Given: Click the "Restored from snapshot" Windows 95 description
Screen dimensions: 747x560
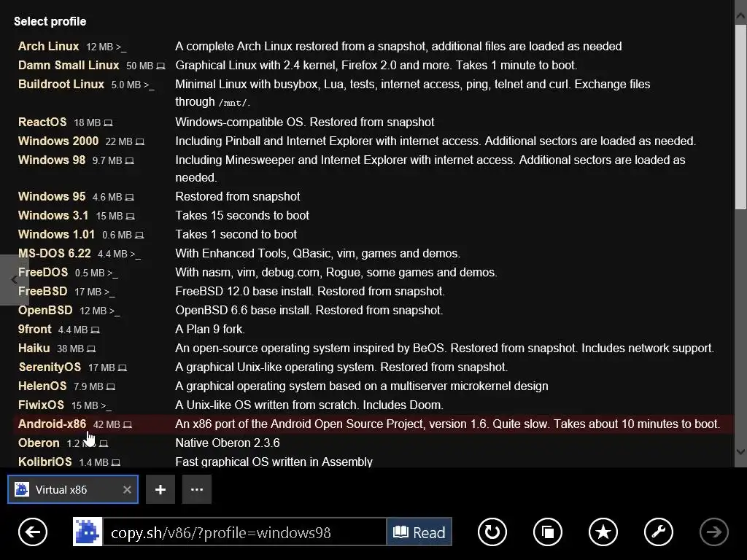Looking at the screenshot, I should [x=238, y=196].
